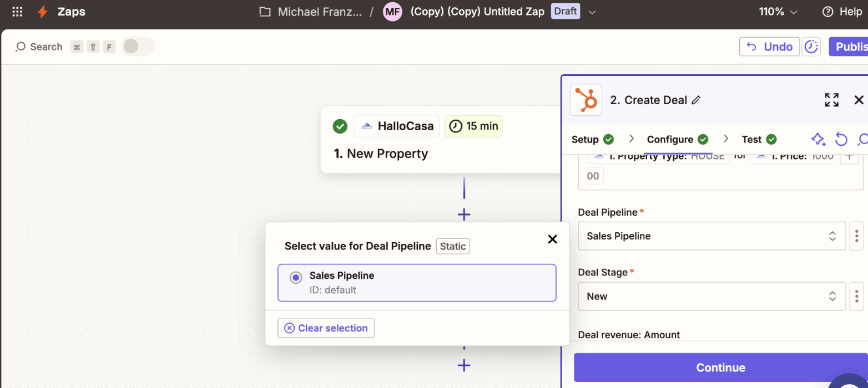Click the Zapier lightning bolt logo
Viewport: 868px width, 388px height.
click(x=42, y=12)
